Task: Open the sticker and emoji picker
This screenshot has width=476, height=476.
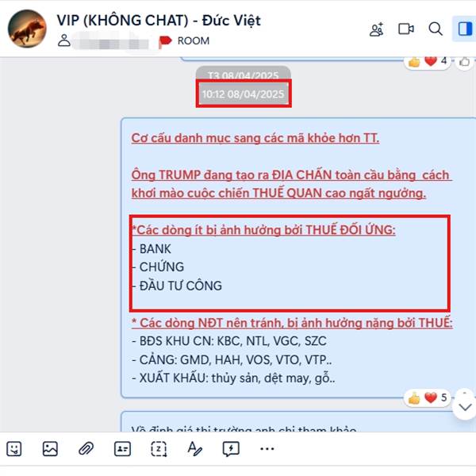Action: pos(14,449)
